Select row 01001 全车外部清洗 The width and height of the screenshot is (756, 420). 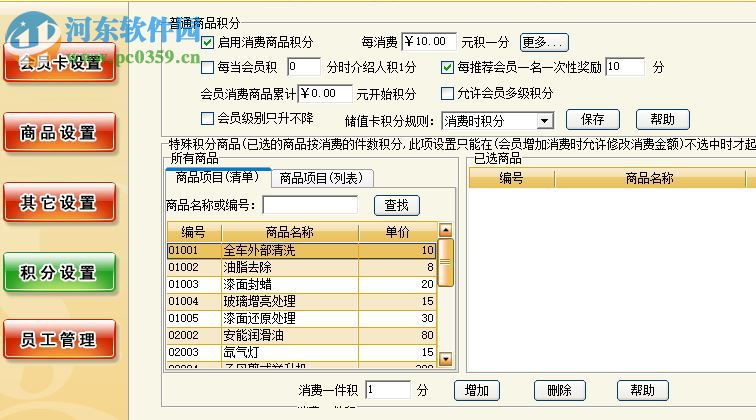[x=301, y=250]
